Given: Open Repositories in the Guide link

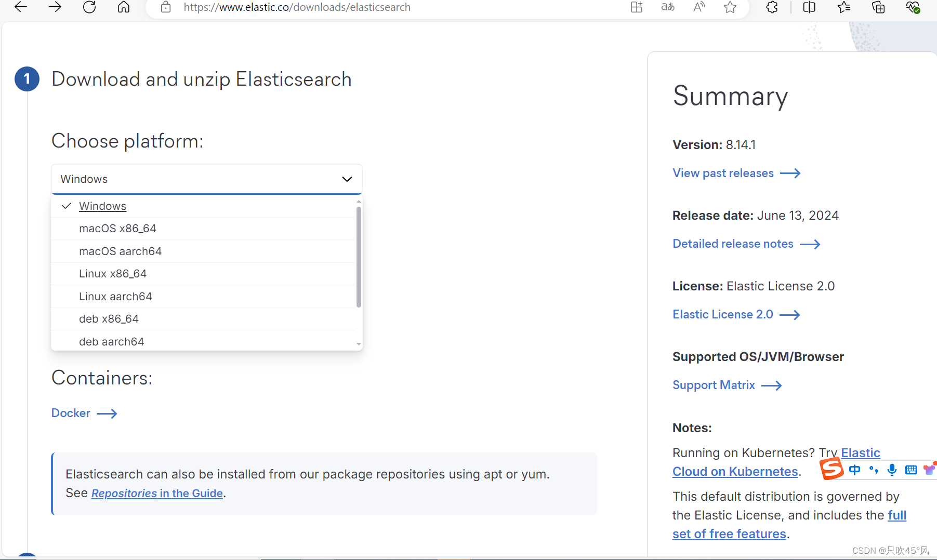Looking at the screenshot, I should click(157, 494).
